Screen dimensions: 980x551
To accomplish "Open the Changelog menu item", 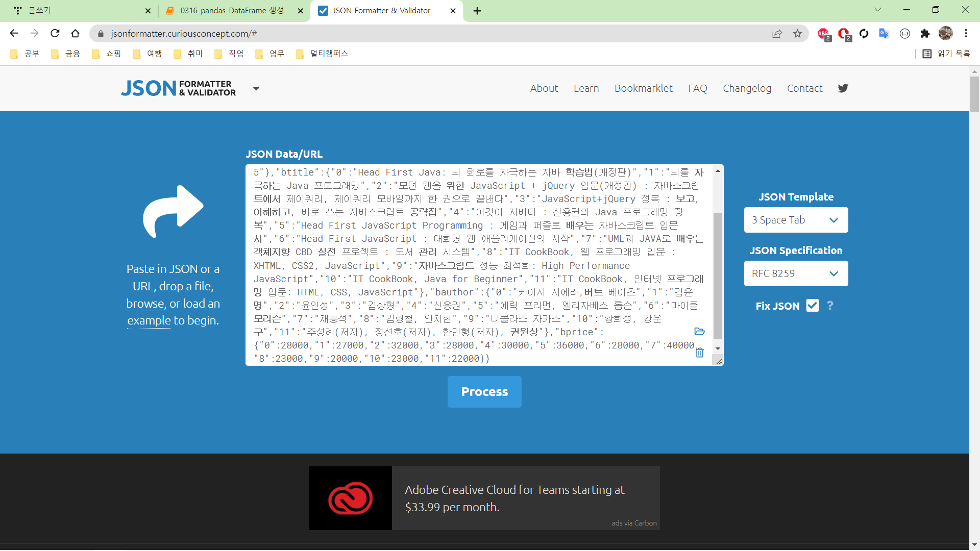I will 747,88.
